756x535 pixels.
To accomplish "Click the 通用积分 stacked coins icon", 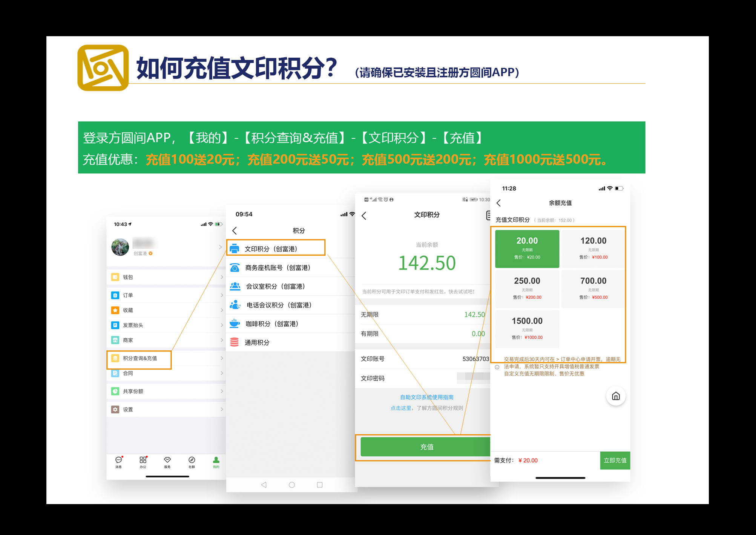I will 235,342.
